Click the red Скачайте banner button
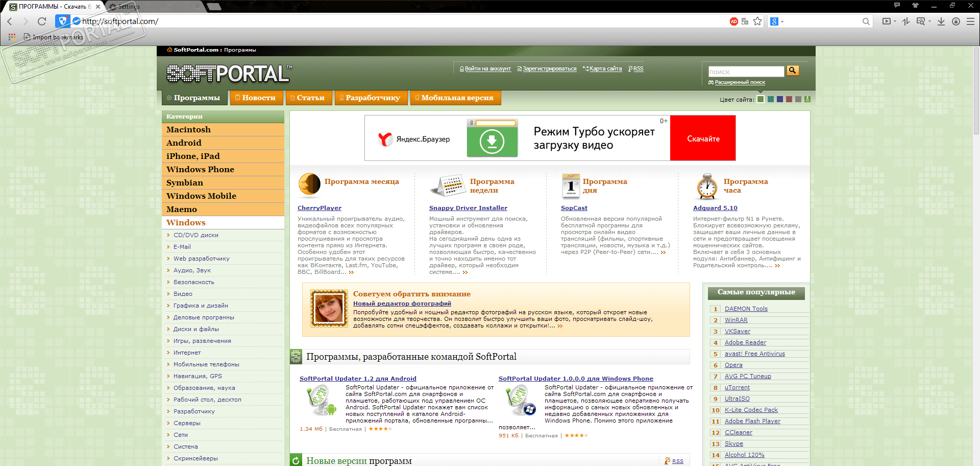 point(703,138)
